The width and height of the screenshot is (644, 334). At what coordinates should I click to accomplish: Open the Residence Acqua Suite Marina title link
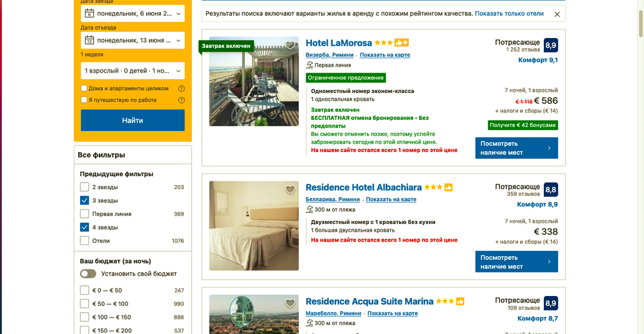pos(369,301)
